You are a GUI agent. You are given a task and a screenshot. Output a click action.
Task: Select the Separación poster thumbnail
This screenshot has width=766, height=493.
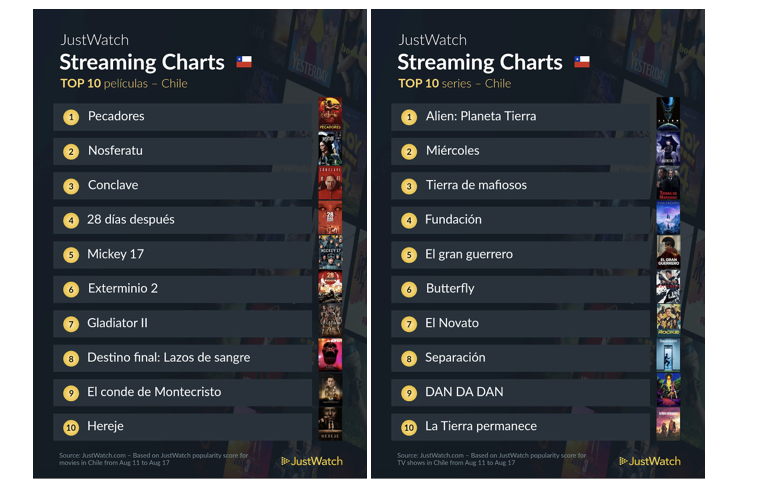coord(668,354)
